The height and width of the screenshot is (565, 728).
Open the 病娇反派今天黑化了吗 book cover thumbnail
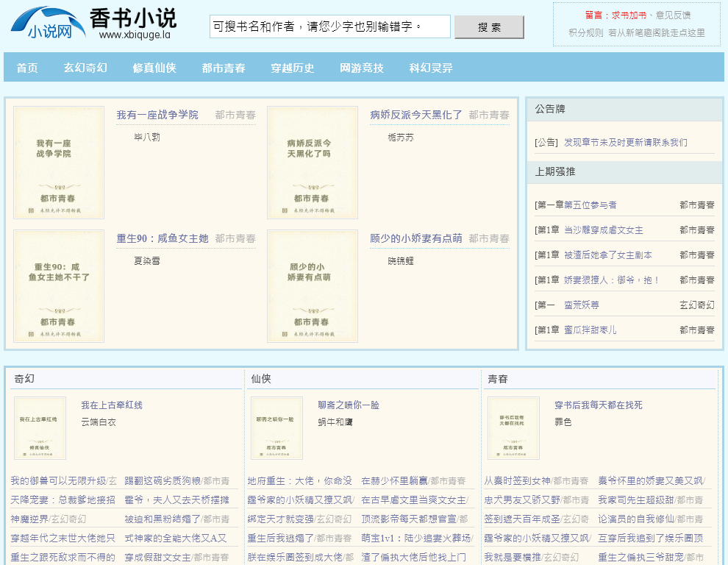click(313, 163)
